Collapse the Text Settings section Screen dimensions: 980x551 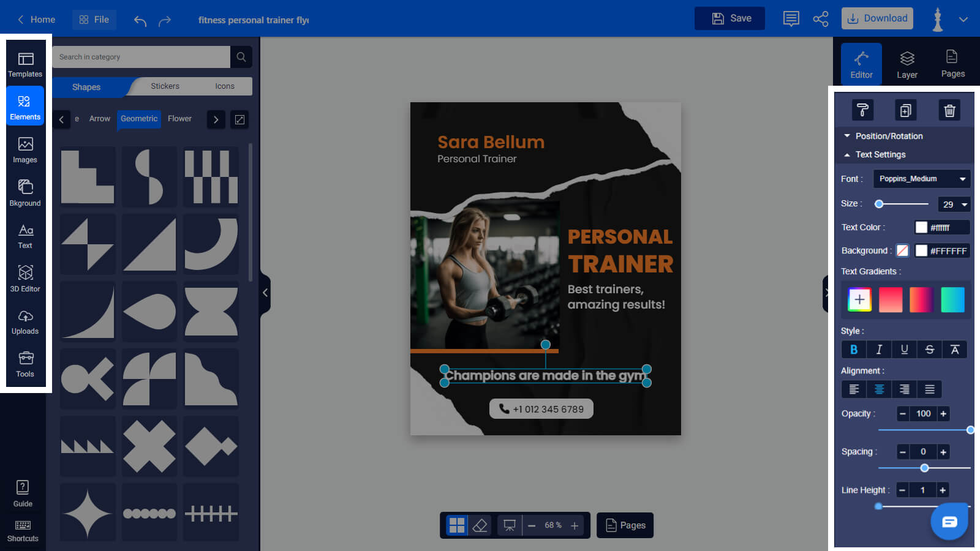coord(881,154)
